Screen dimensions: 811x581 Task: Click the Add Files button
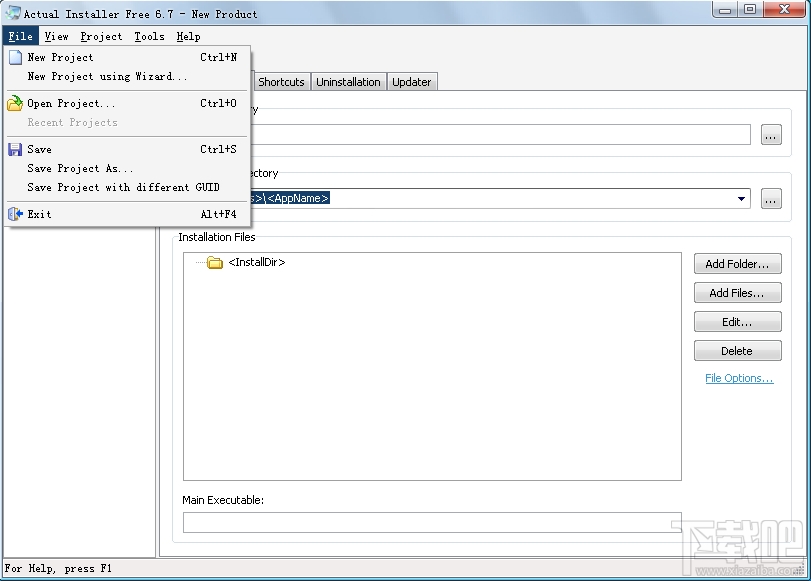pyautogui.click(x=737, y=292)
